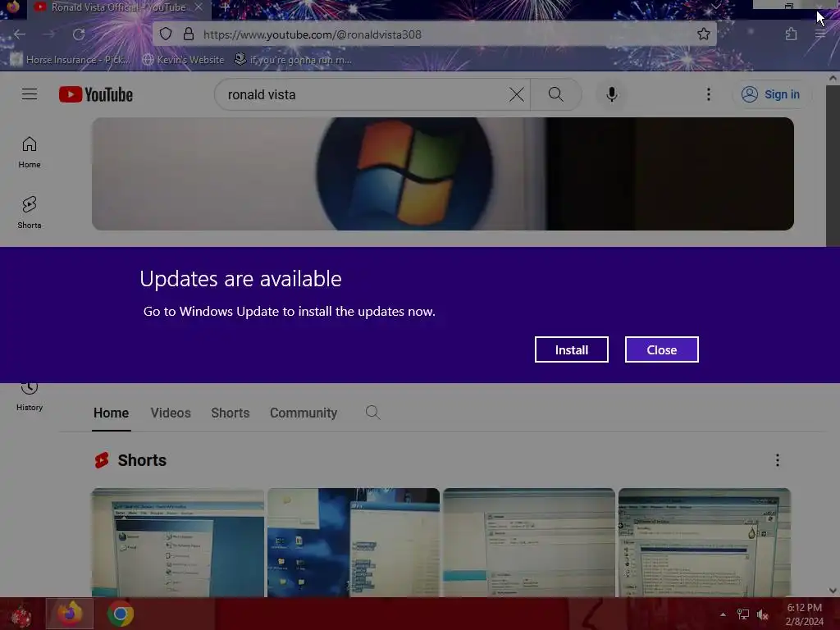The image size is (840, 630).
Task: Select the channel Home tab
Action: pos(111,413)
